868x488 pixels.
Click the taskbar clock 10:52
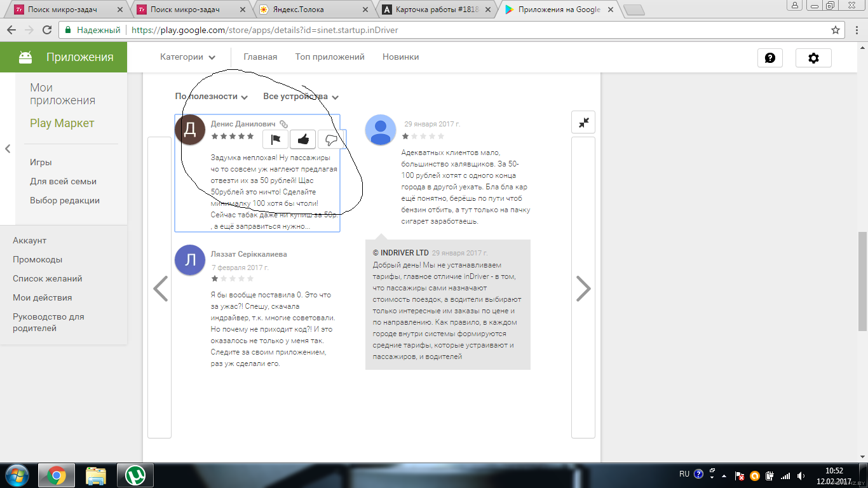tap(834, 470)
